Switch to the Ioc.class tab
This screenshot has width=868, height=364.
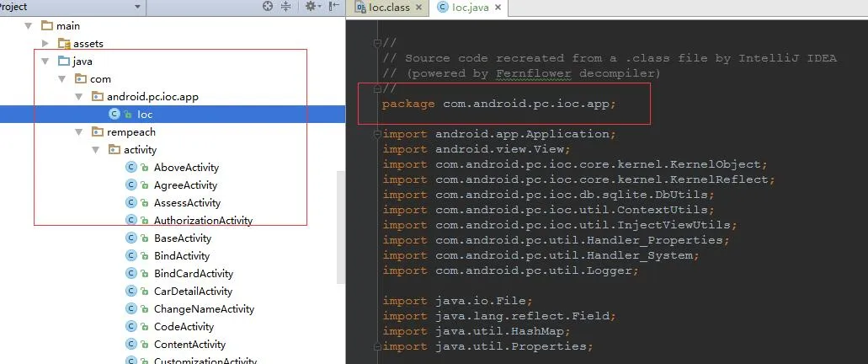point(389,8)
